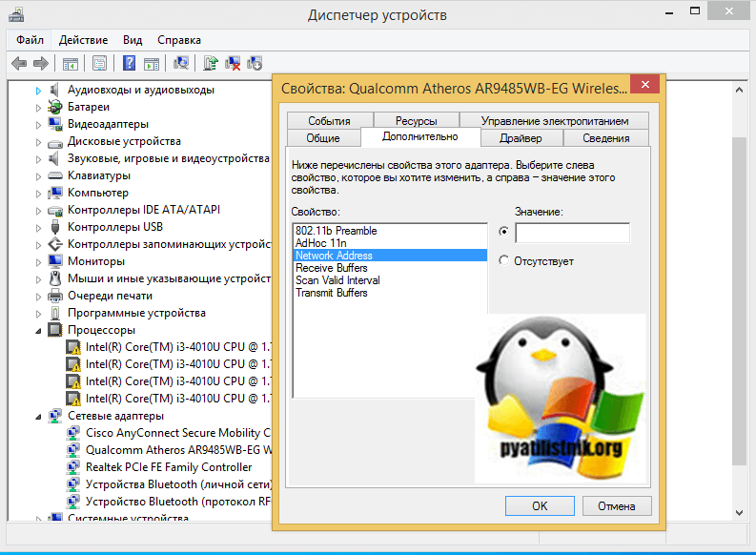
Task: Click the Очереди печати printer icon
Action: pos(55,296)
